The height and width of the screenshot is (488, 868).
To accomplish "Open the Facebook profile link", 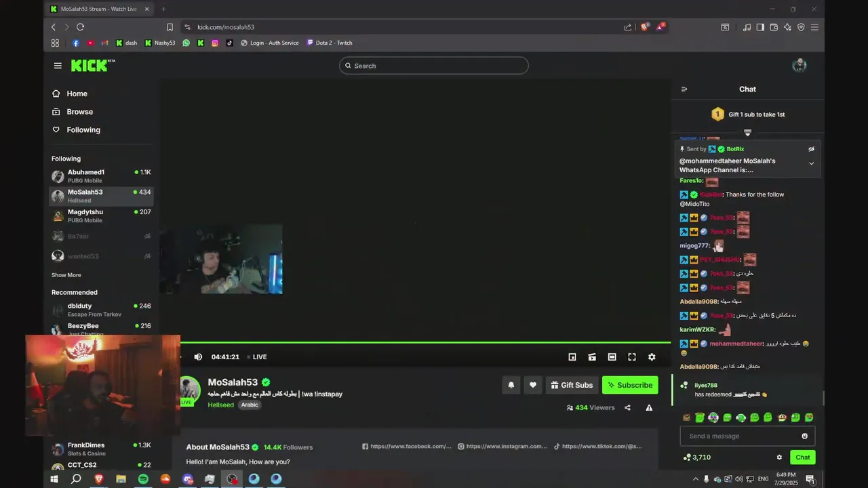I will (406, 447).
